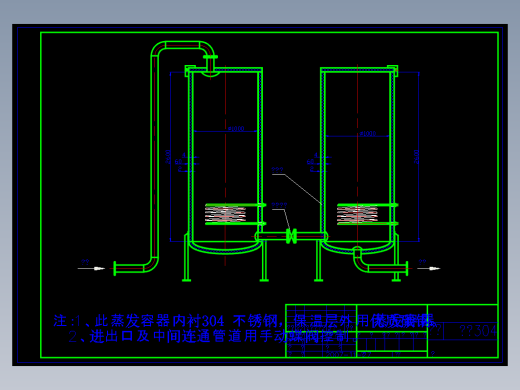Click the ???? leader label pointing to the valve

point(279,205)
